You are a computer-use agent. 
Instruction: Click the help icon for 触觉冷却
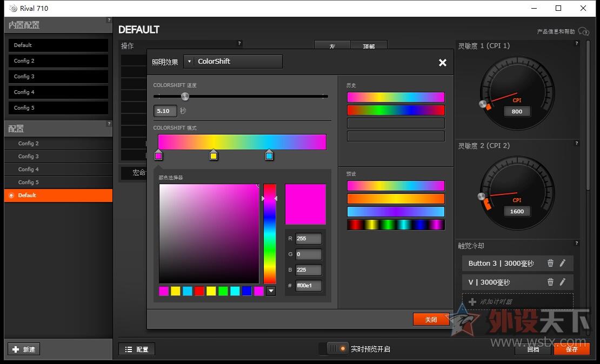pyautogui.click(x=577, y=243)
